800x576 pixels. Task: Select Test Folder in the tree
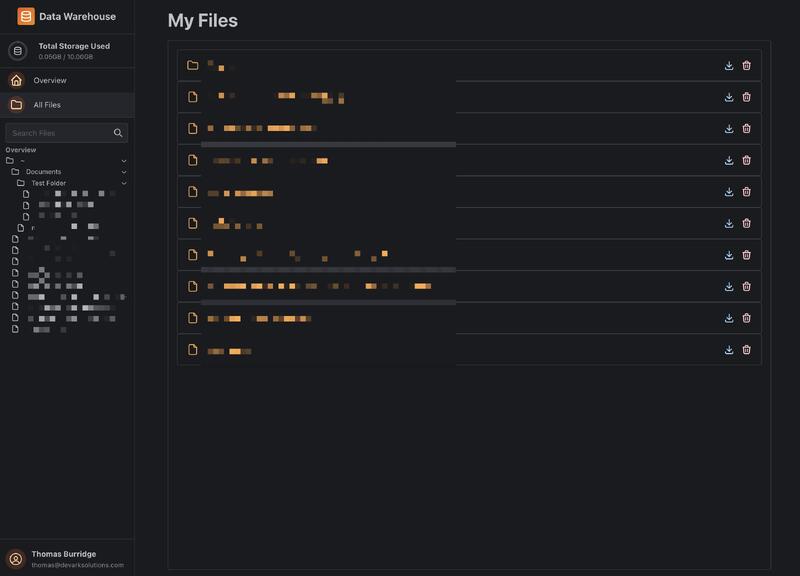48,184
